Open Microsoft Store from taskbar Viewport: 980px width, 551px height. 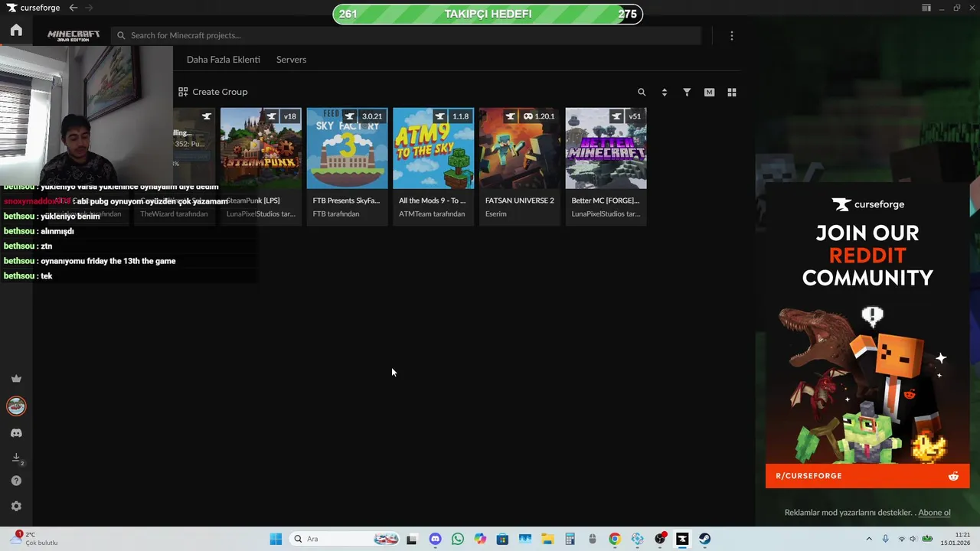click(502, 539)
